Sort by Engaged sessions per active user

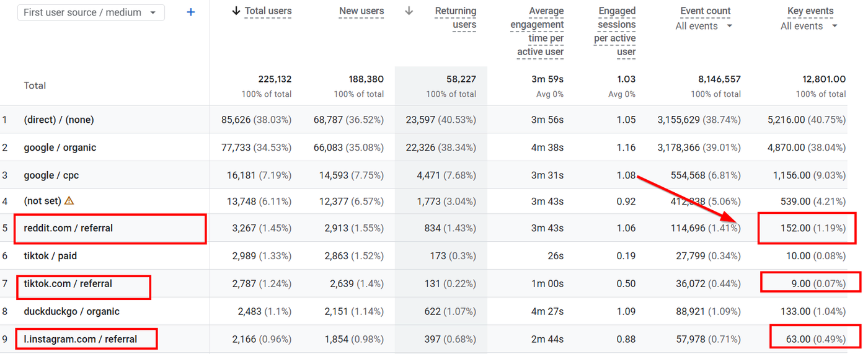point(615,32)
